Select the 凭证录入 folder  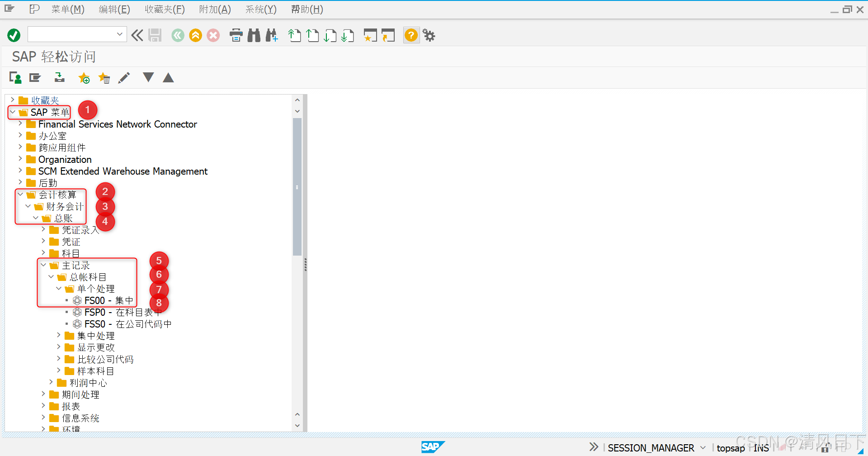pyautogui.click(x=80, y=230)
